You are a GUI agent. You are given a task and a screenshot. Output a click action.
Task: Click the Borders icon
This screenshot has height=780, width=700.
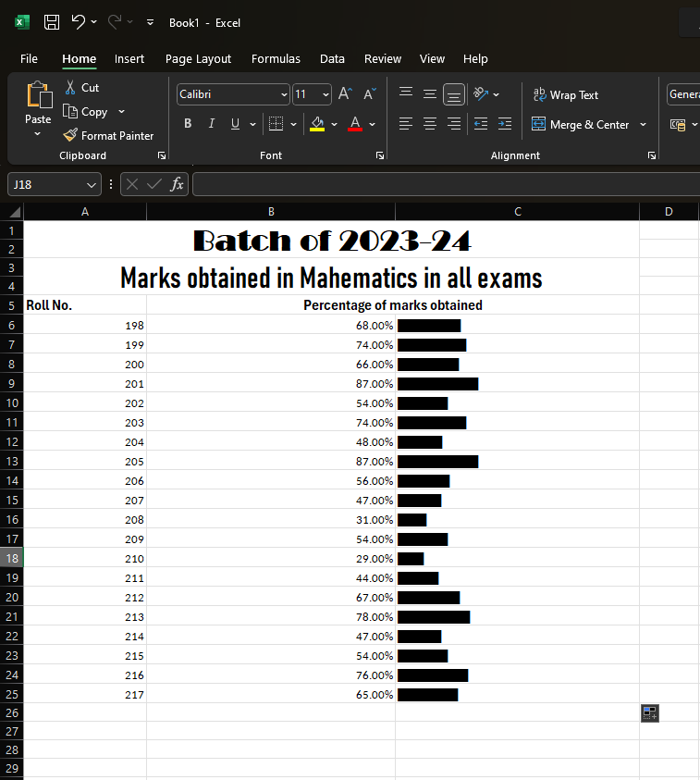pyautogui.click(x=276, y=123)
